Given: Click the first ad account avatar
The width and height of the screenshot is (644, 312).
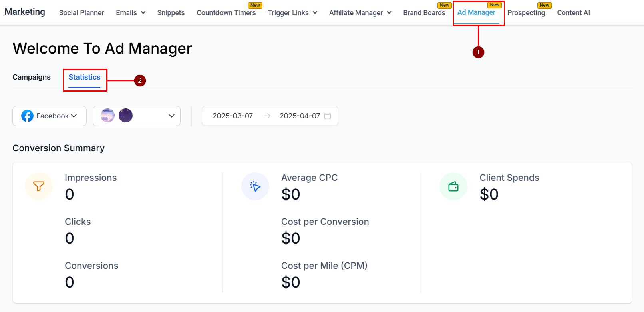Looking at the screenshot, I should tap(108, 116).
